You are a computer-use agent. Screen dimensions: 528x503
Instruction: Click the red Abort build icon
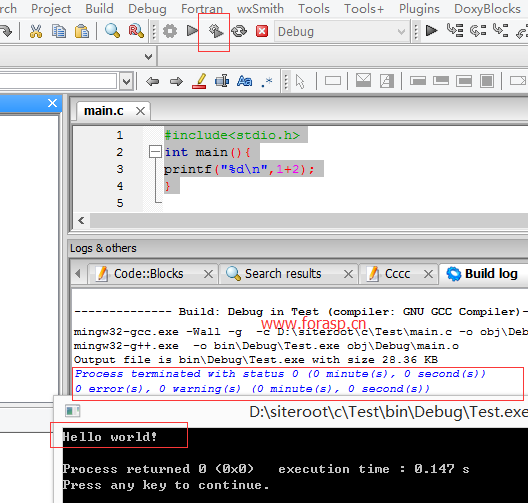(262, 31)
